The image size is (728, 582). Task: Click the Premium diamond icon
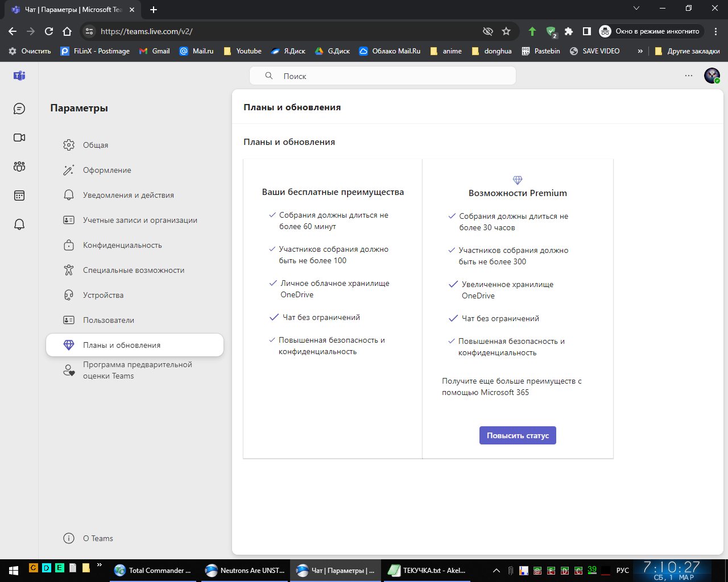point(518,180)
